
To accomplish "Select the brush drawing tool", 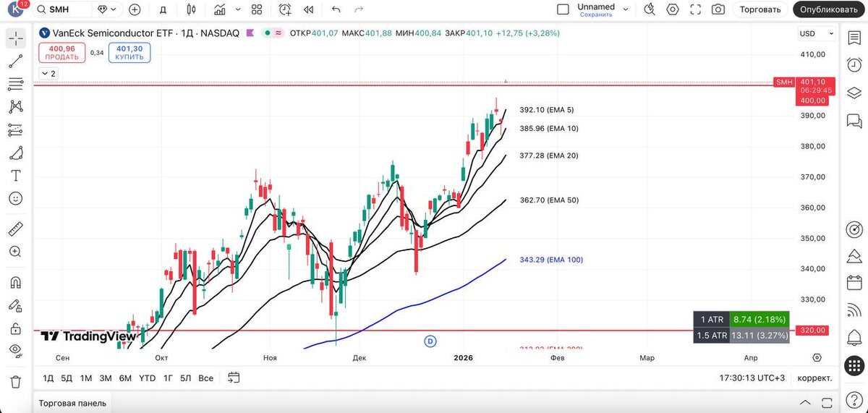I will 15,153.
